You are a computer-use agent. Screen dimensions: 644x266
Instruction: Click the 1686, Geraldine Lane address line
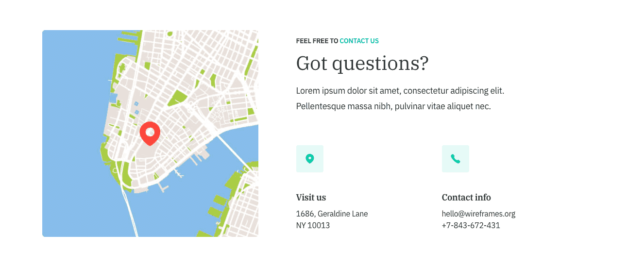pyautogui.click(x=332, y=214)
